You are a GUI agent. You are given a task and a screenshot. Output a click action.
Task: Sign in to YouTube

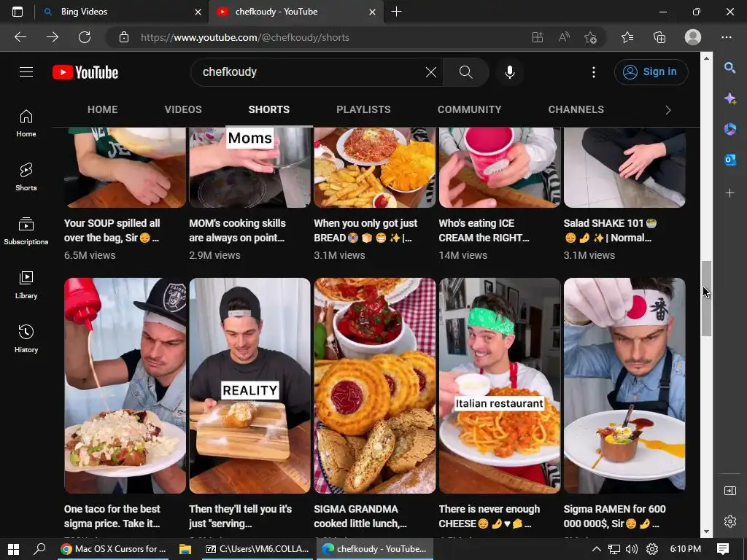click(x=651, y=72)
